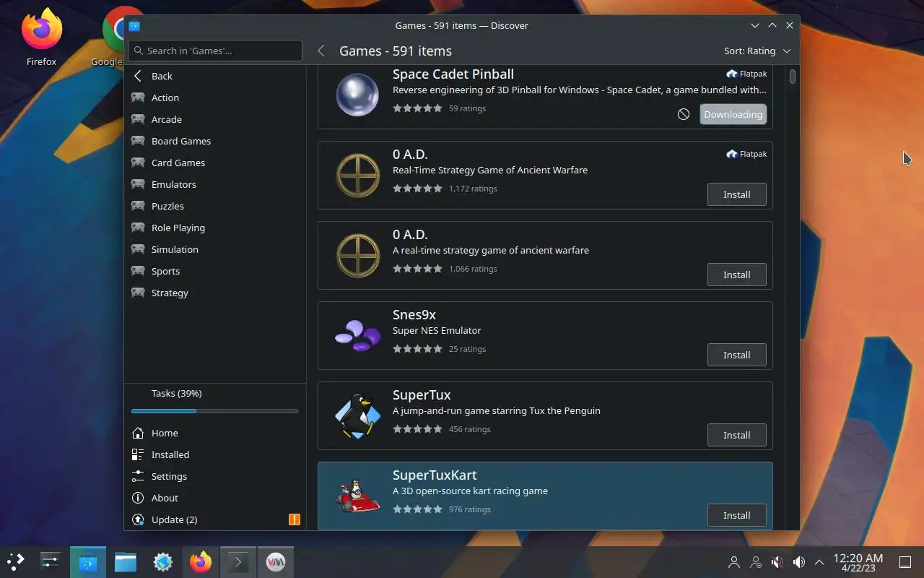Click the show desktop button in the tray
924x578 pixels.
pos(905,562)
